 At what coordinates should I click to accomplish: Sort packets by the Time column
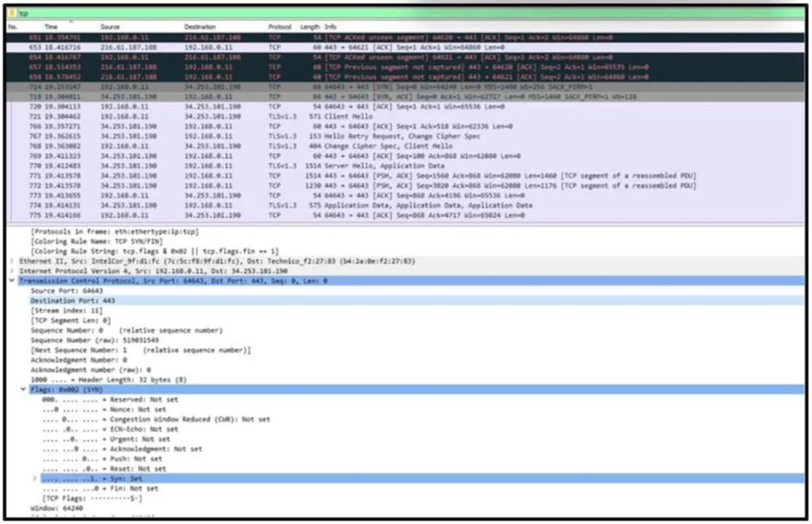[51, 27]
